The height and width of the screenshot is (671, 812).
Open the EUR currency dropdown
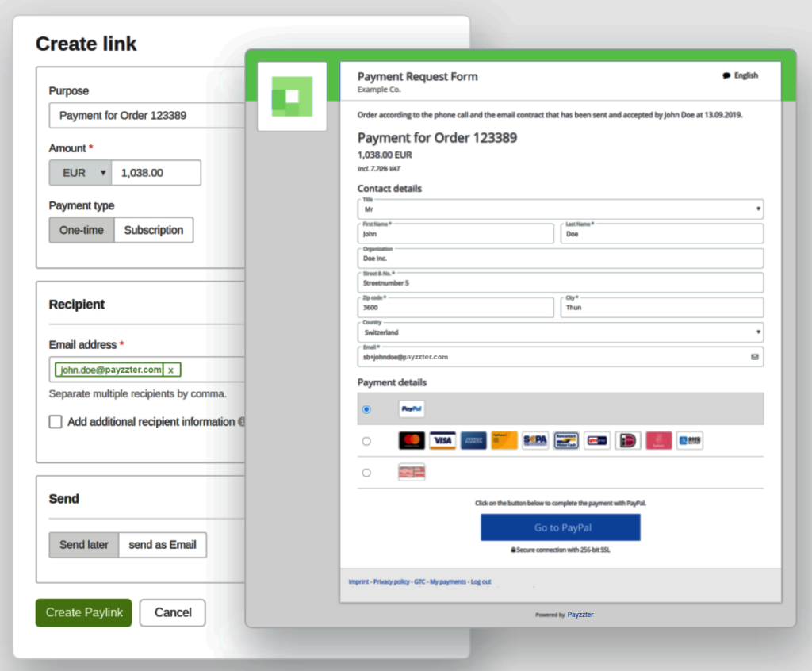point(79,172)
